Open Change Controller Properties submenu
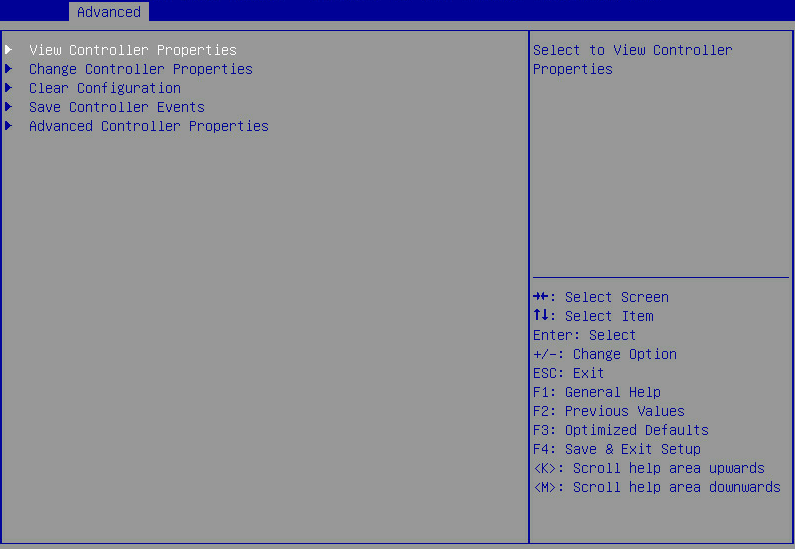 coord(141,69)
